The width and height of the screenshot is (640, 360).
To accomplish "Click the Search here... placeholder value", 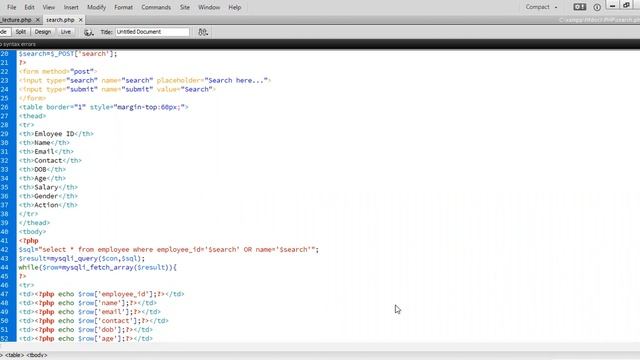I will [236, 80].
